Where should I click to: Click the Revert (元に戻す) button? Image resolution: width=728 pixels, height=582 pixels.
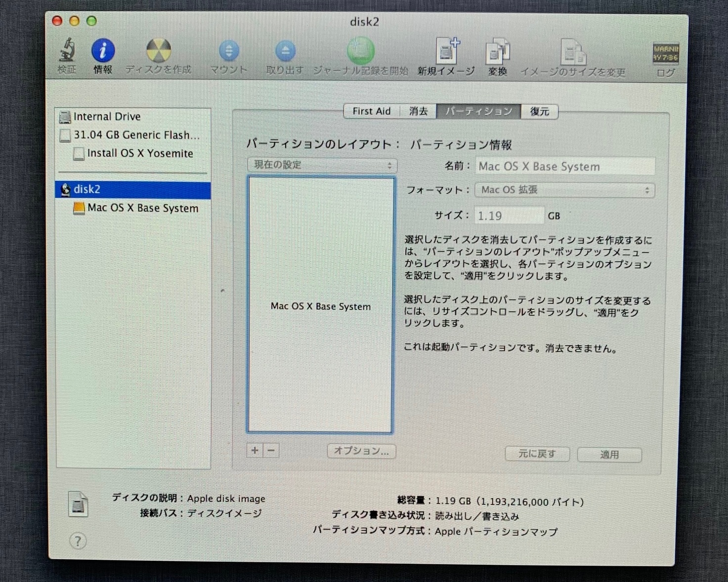537,454
